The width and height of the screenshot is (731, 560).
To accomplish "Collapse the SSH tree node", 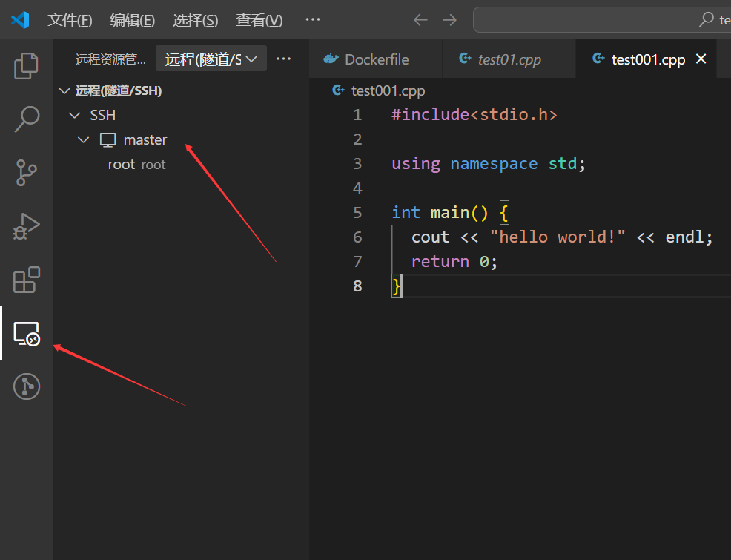I will (x=74, y=115).
